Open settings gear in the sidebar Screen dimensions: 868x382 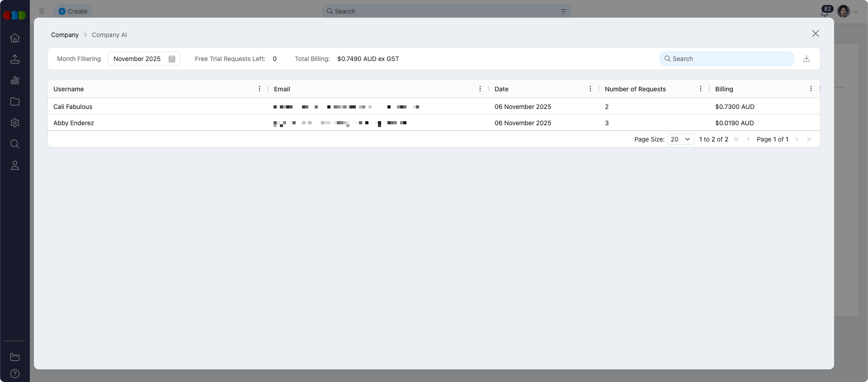15,123
